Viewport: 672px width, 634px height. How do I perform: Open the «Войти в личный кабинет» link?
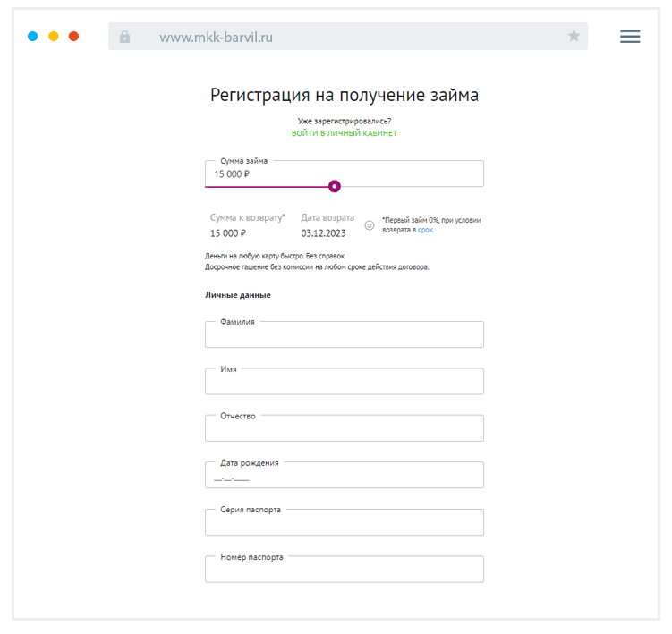point(345,133)
